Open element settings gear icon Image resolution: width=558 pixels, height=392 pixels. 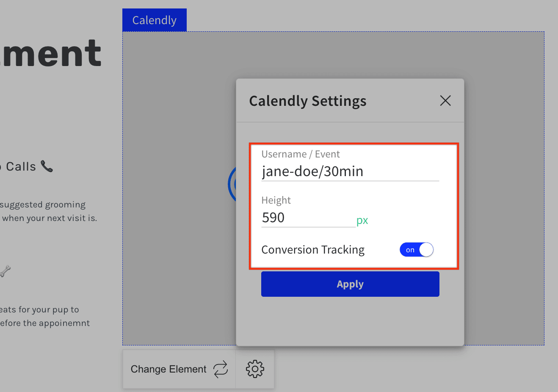[255, 369]
